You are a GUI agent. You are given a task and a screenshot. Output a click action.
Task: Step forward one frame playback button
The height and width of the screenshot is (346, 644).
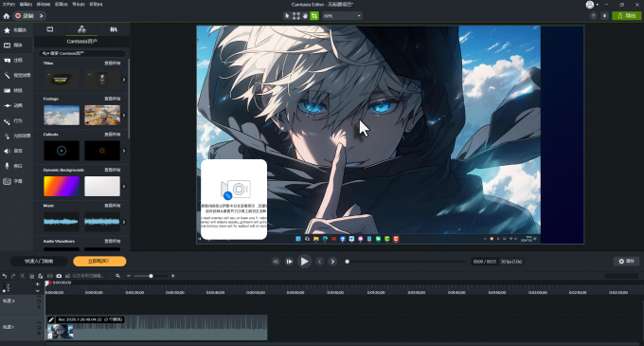[x=289, y=262]
